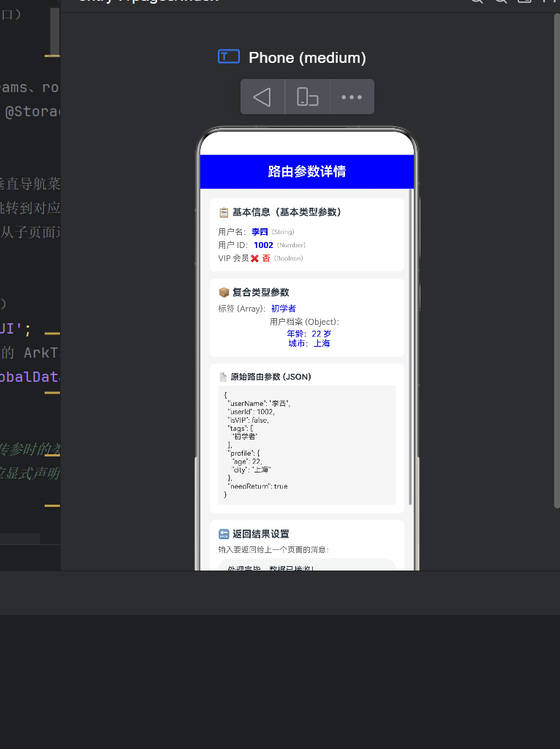
Task: Click the 返回结果设置 section title
Action: coord(261,534)
